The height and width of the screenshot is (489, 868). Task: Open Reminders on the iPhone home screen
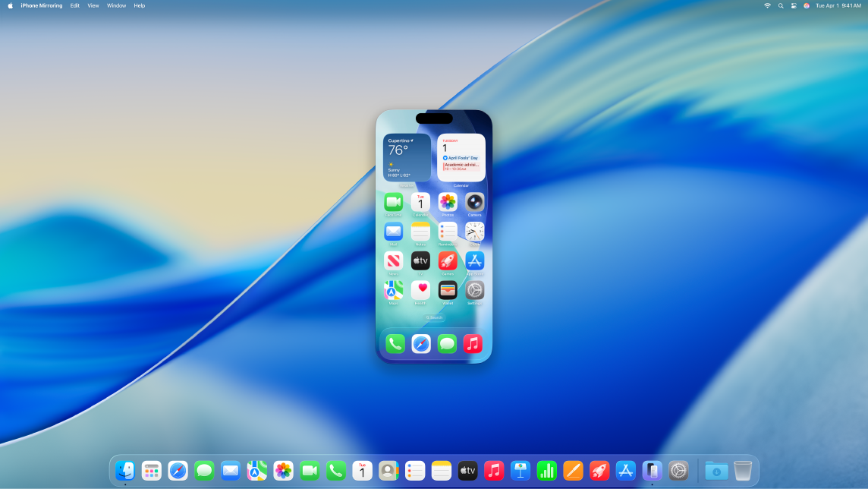click(x=448, y=232)
